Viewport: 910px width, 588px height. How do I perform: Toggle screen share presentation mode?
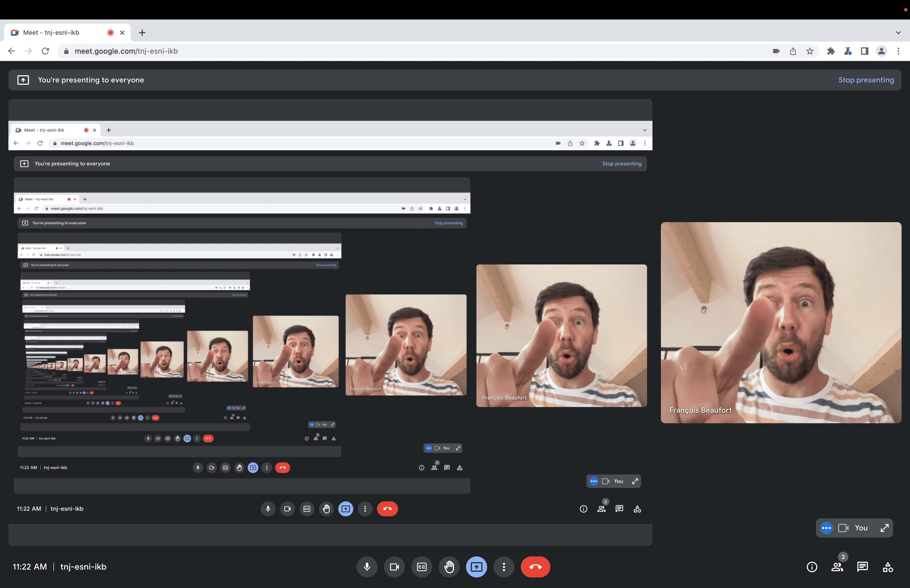pyautogui.click(x=476, y=567)
